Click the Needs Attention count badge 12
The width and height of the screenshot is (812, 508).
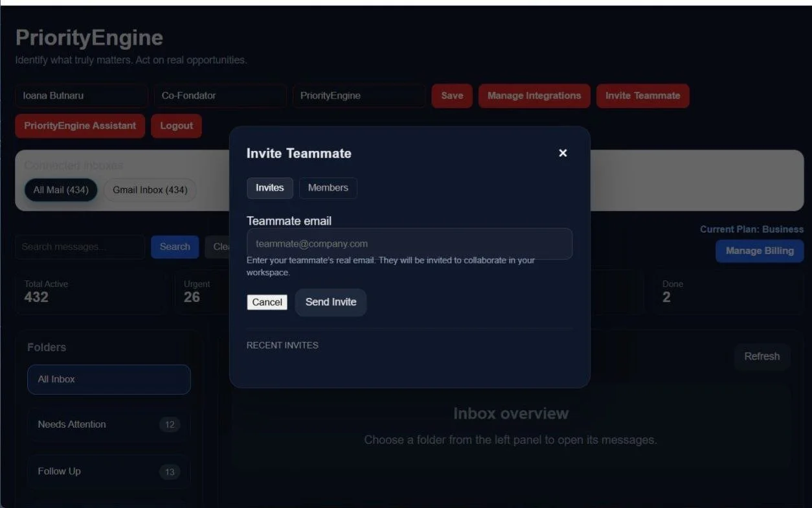coord(170,425)
